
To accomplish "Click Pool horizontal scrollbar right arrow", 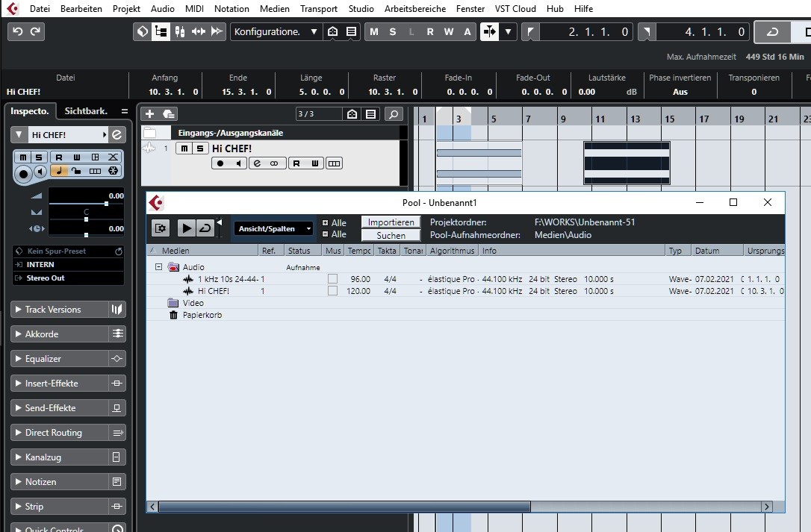I will pyautogui.click(x=766, y=507).
